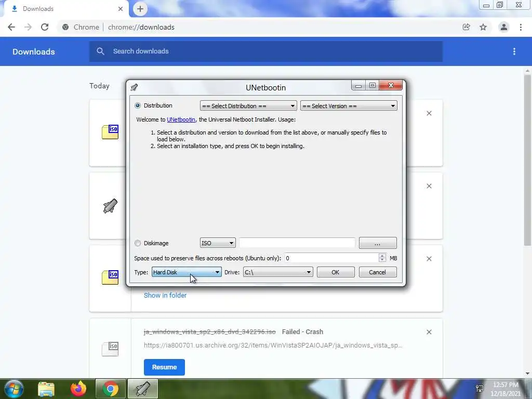Open Chrome three-dot menu
This screenshot has width=532, height=399.
[x=521, y=27]
